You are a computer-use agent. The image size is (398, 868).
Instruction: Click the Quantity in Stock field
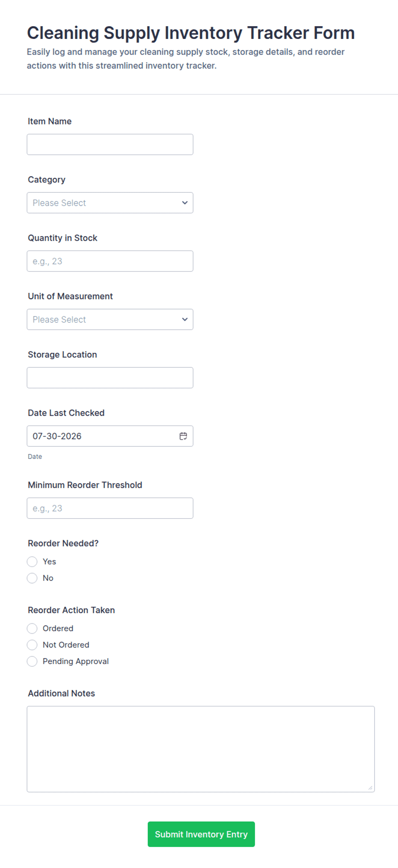[110, 261]
